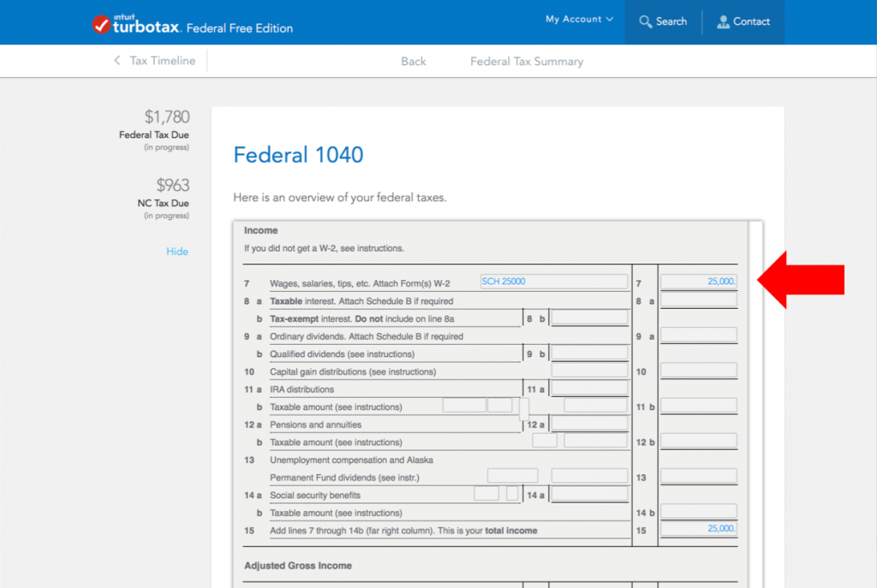Click the TurboTax checkmark logo
Screen dimensions: 877x588
pos(101,25)
